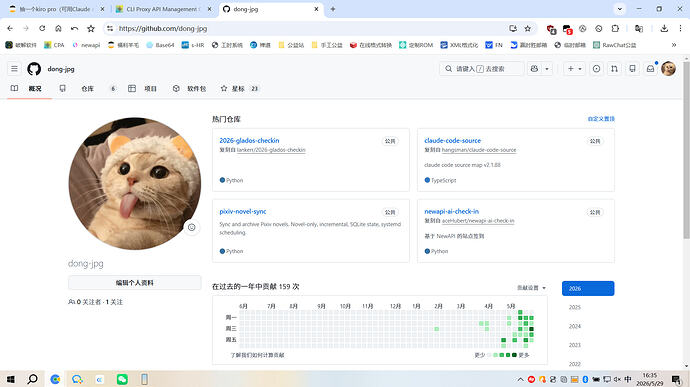Switch to the 软件包 packages tab
Viewport: 690px width, 387px height.
point(190,88)
